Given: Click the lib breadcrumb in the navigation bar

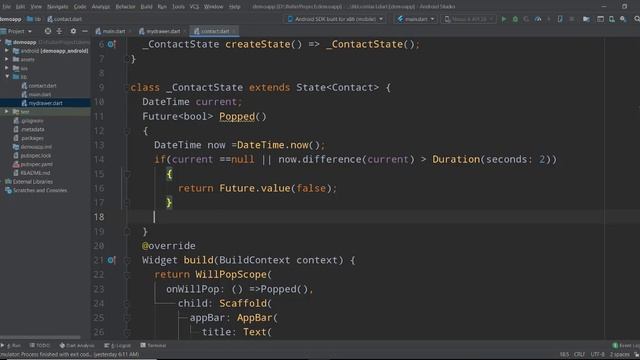Looking at the screenshot, I should (34, 19).
